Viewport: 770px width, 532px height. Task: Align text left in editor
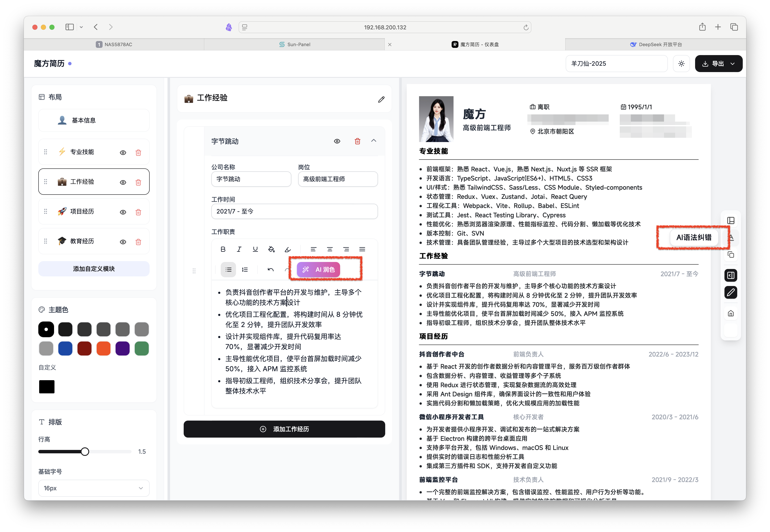click(x=313, y=249)
